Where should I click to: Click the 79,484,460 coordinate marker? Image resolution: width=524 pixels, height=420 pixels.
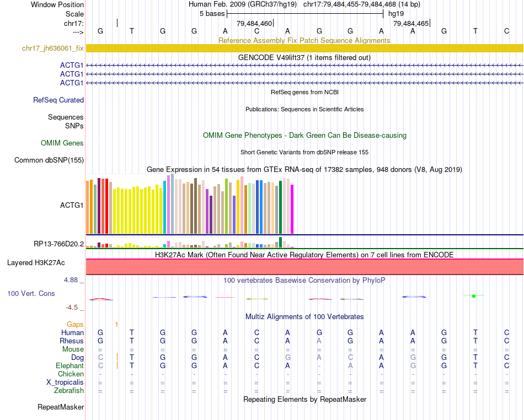[x=254, y=23]
